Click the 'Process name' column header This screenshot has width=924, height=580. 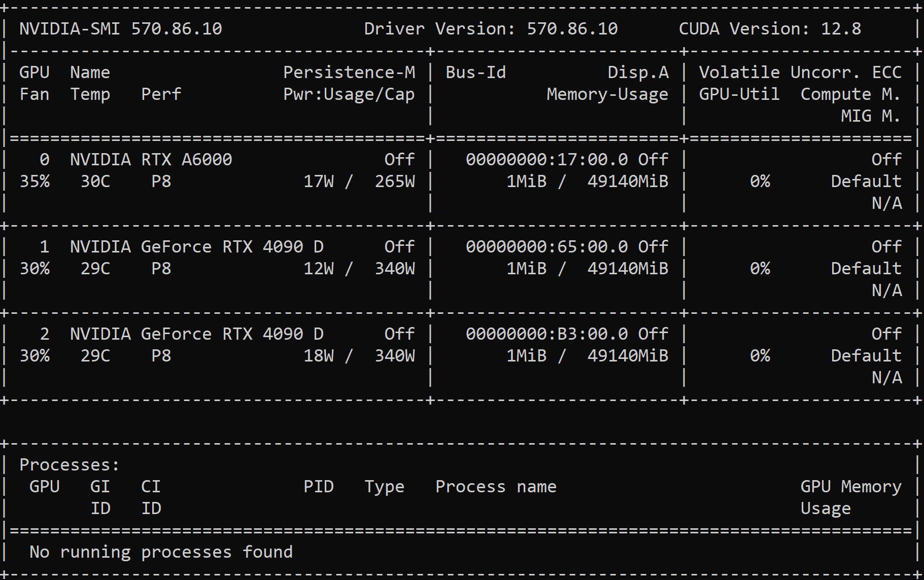496,486
